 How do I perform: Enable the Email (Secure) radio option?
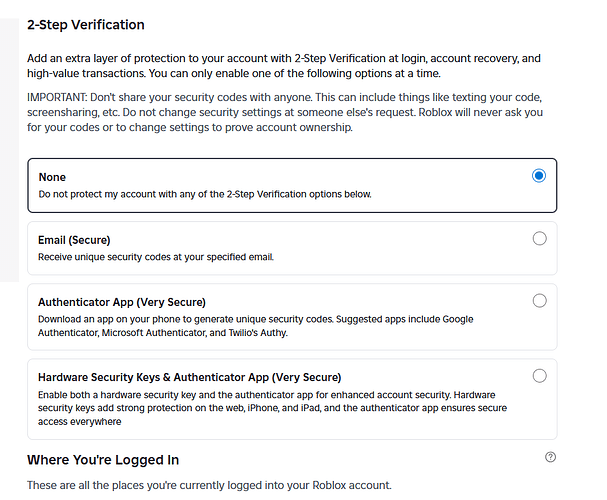coord(540,238)
